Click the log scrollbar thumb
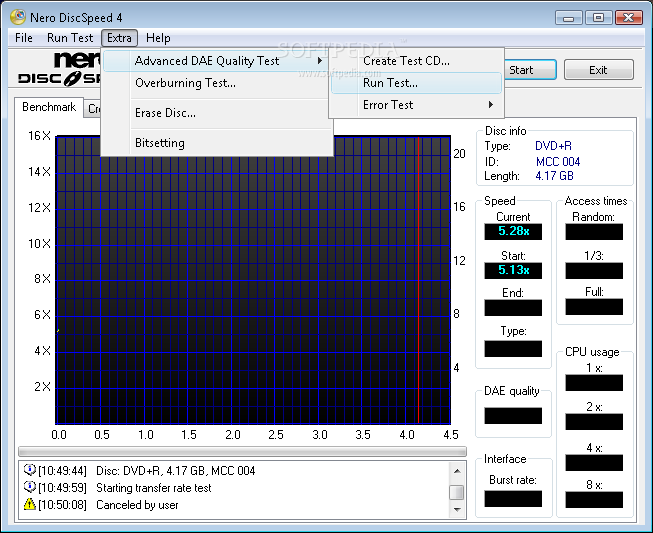 click(457, 492)
